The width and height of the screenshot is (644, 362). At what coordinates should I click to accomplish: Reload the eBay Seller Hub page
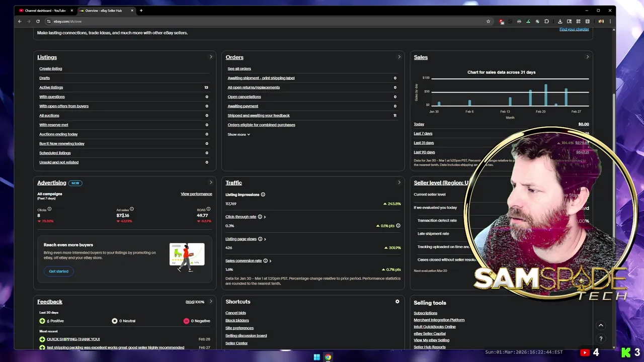pyautogui.click(x=38, y=21)
